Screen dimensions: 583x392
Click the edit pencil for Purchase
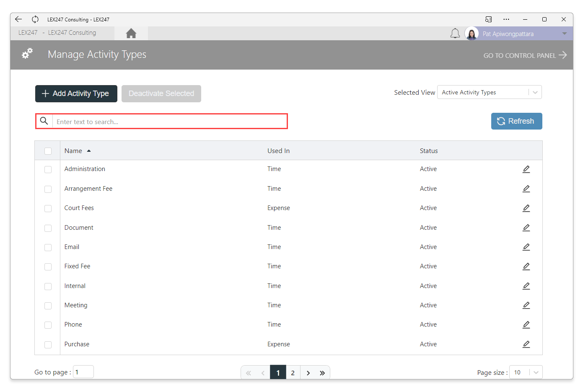coord(526,344)
